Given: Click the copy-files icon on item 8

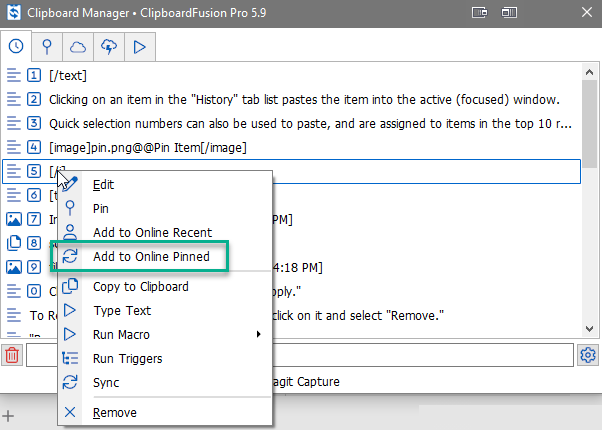Looking at the screenshot, I should tap(14, 243).
